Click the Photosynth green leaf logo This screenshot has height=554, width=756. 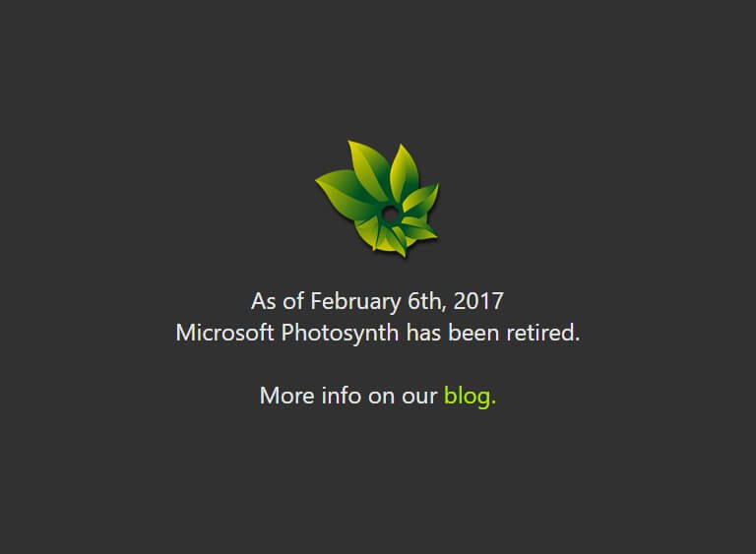pyautogui.click(x=377, y=199)
